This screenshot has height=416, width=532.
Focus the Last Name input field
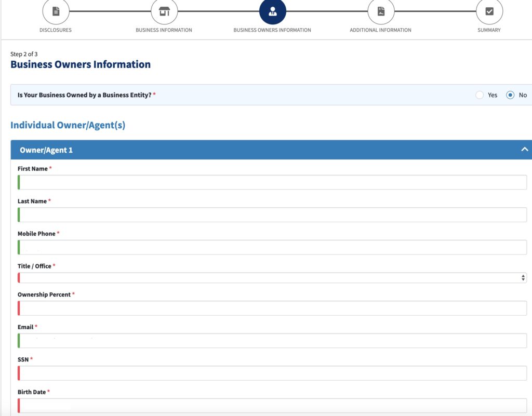pyautogui.click(x=273, y=215)
